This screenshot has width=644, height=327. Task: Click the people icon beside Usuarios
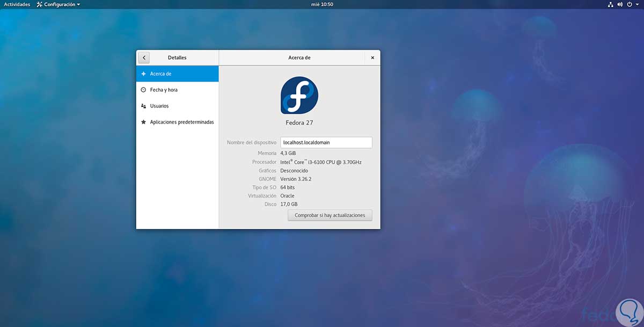point(143,106)
